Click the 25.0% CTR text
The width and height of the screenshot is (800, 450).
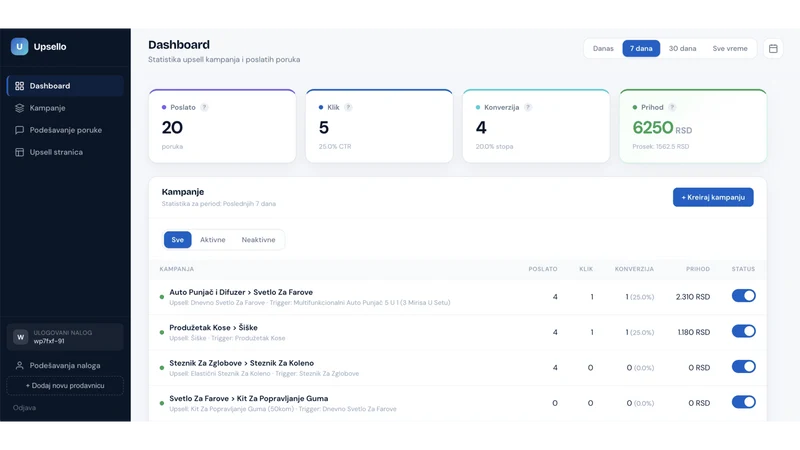tap(335, 146)
